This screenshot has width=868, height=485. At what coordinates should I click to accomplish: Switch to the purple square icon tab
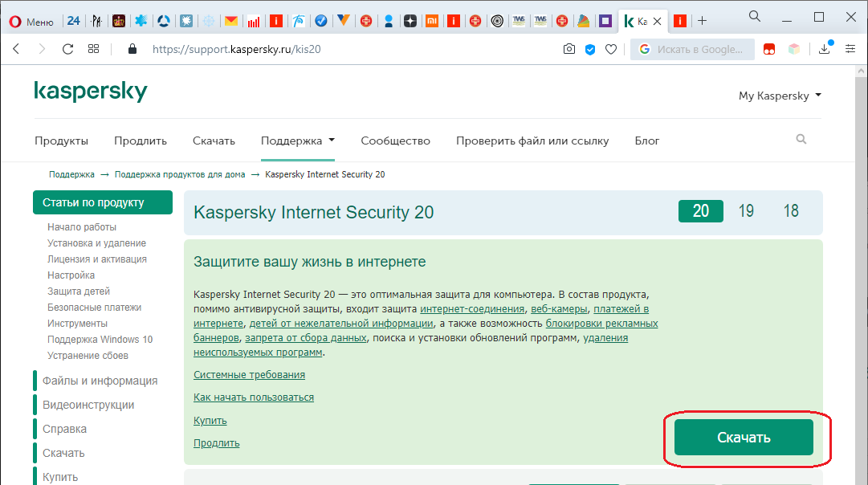605,21
